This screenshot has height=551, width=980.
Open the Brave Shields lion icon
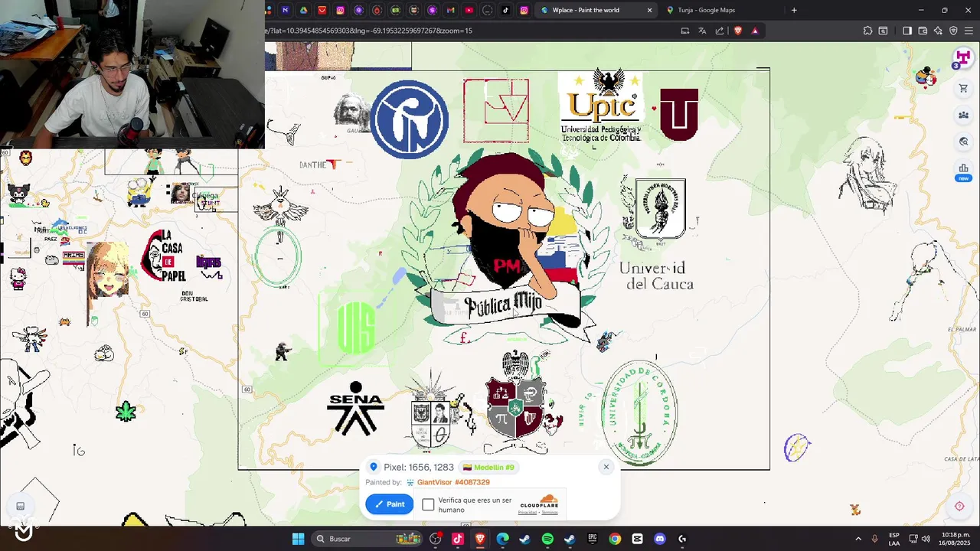[738, 31]
